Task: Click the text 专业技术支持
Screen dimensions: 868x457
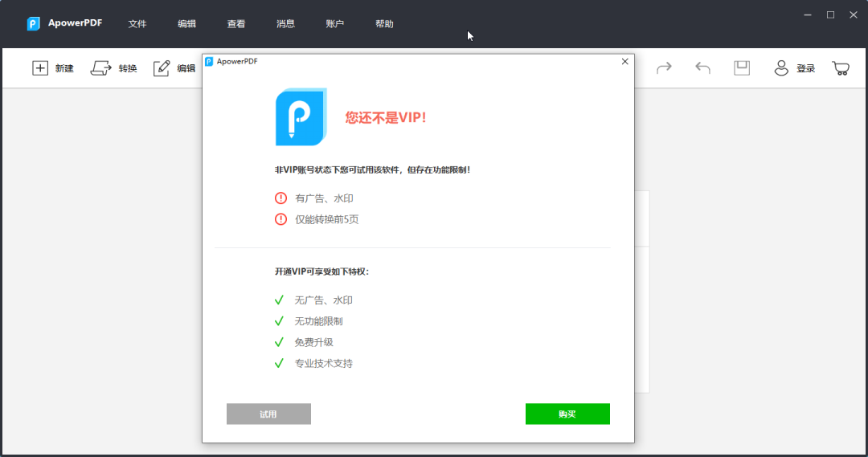Action: 323,363
